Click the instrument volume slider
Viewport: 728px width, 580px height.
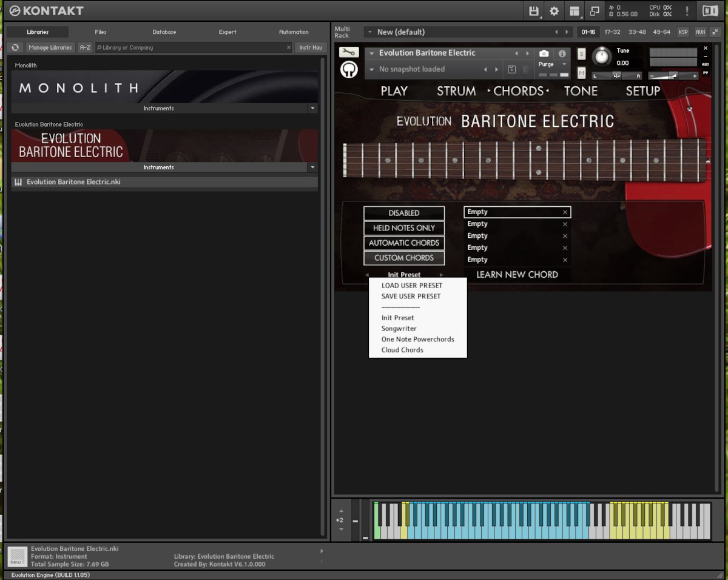pos(673,76)
